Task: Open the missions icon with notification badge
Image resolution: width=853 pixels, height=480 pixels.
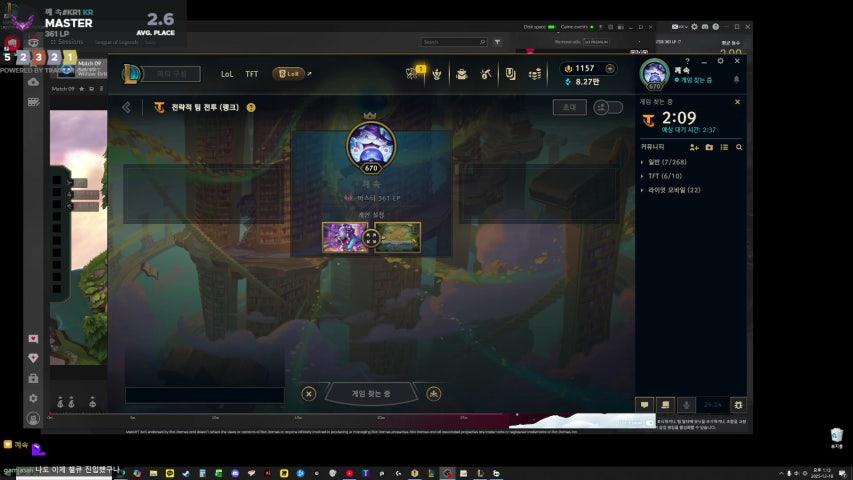Action: click(413, 73)
